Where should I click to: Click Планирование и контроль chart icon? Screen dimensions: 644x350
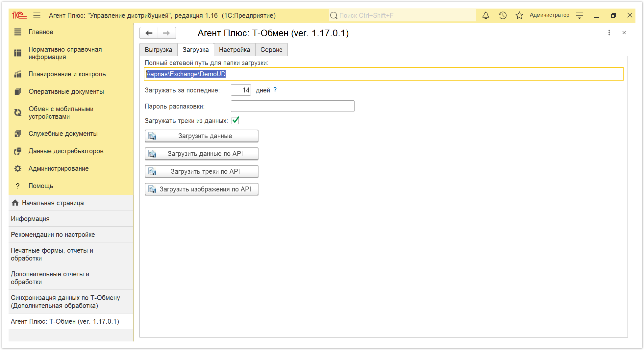18,74
